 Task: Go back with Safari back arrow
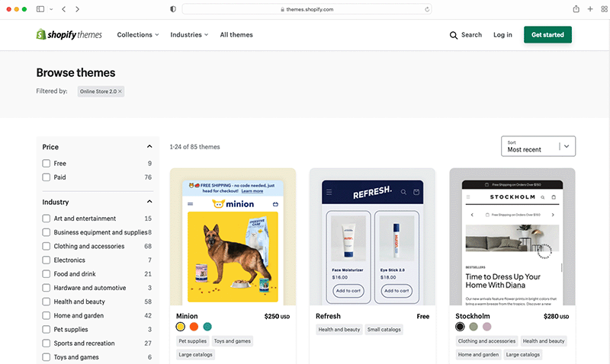pyautogui.click(x=64, y=9)
